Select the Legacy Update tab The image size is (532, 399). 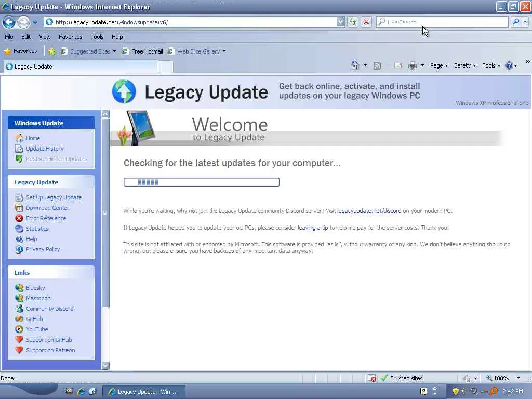(x=81, y=66)
